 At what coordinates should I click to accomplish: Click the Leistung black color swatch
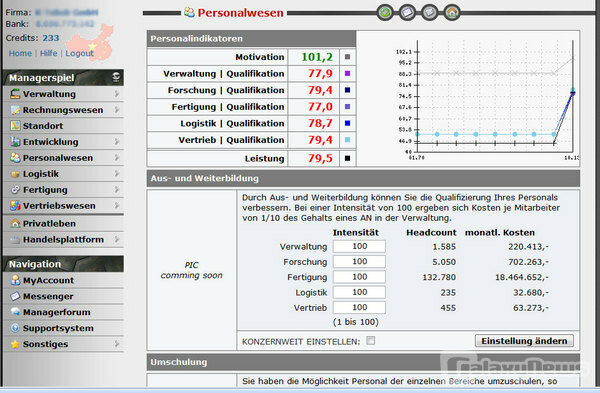(x=347, y=158)
